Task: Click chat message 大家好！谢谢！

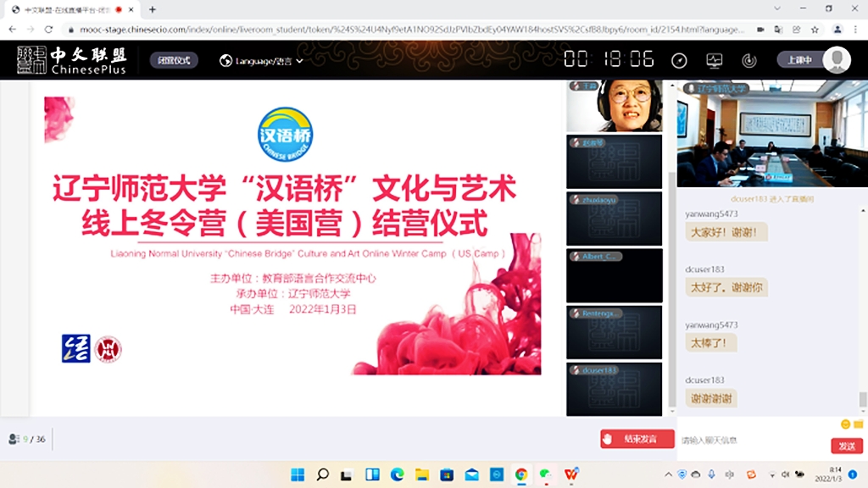Action: click(x=726, y=232)
